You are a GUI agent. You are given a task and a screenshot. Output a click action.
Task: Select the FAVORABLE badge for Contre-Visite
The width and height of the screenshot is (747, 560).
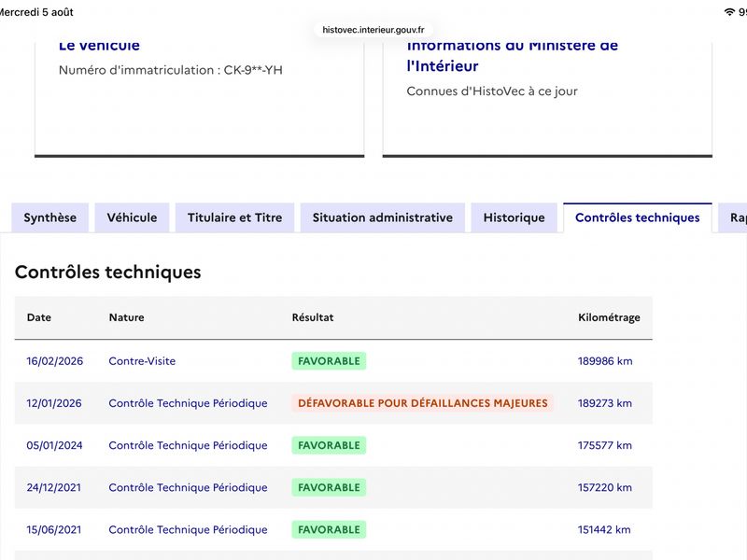click(329, 361)
